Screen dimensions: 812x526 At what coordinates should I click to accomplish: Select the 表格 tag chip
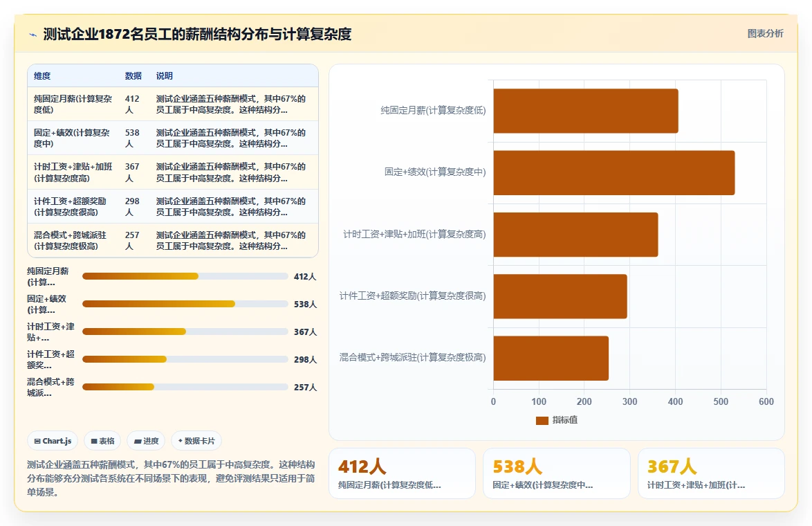click(102, 441)
